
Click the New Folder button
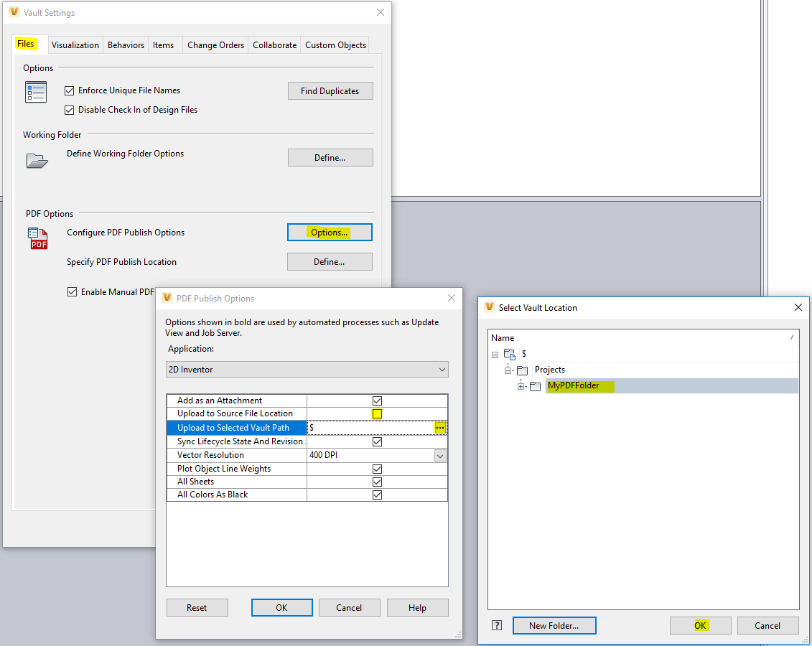(554, 625)
